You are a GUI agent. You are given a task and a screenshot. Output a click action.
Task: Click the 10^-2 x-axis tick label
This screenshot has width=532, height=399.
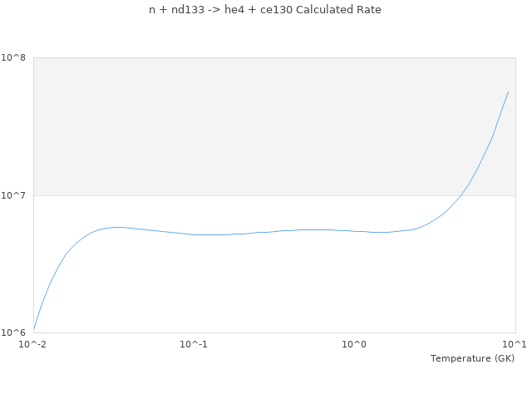33,344
